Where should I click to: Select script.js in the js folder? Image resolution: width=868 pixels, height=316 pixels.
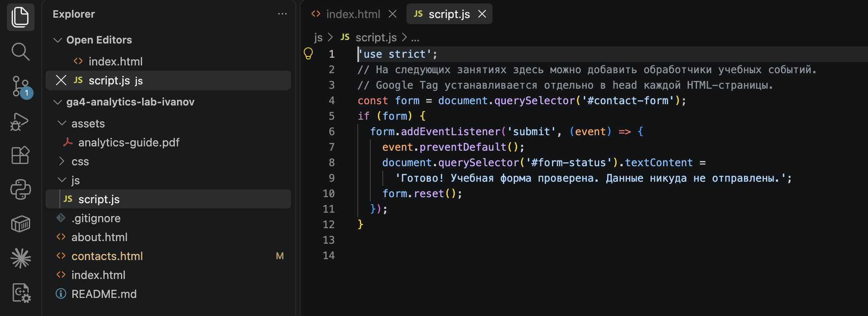(x=168, y=199)
